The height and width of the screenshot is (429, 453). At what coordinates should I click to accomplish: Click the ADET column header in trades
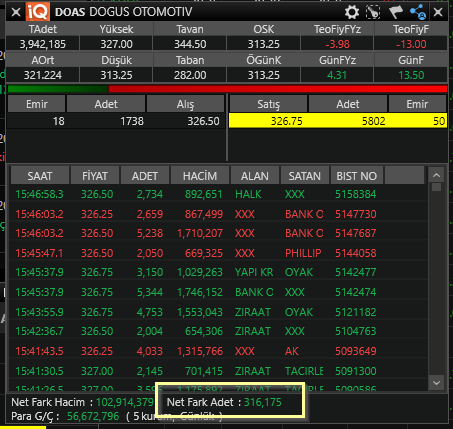(x=145, y=176)
